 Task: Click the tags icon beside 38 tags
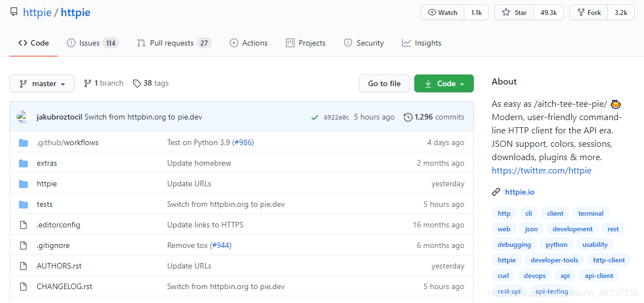point(137,83)
